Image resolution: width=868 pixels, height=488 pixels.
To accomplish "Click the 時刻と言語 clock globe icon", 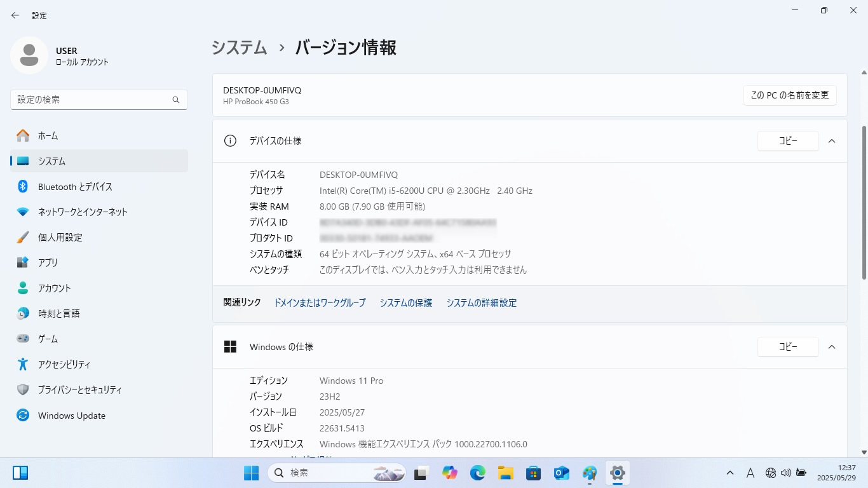I will click(23, 313).
